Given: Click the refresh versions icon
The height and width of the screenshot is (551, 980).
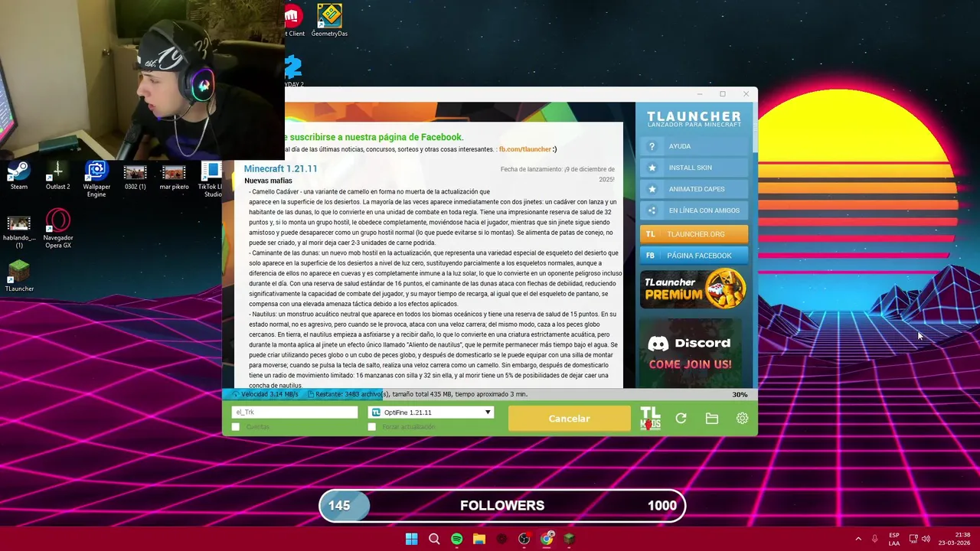Looking at the screenshot, I should coord(681,419).
